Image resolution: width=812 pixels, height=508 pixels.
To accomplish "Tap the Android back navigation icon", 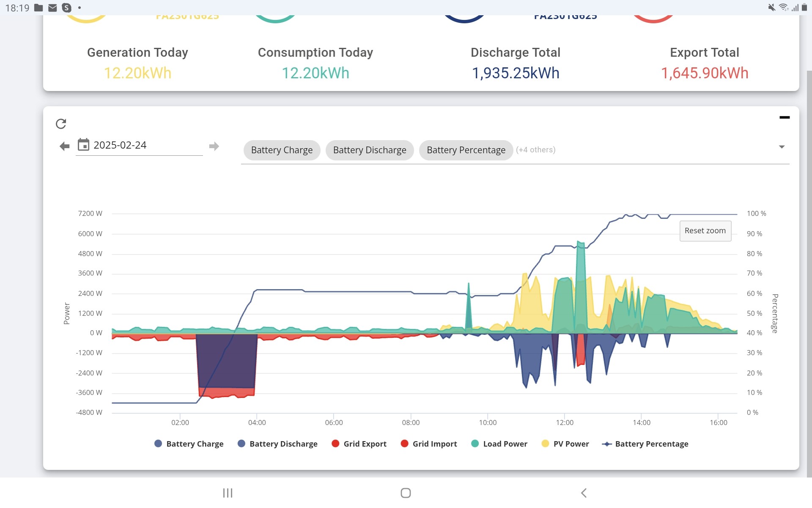I will 584,493.
